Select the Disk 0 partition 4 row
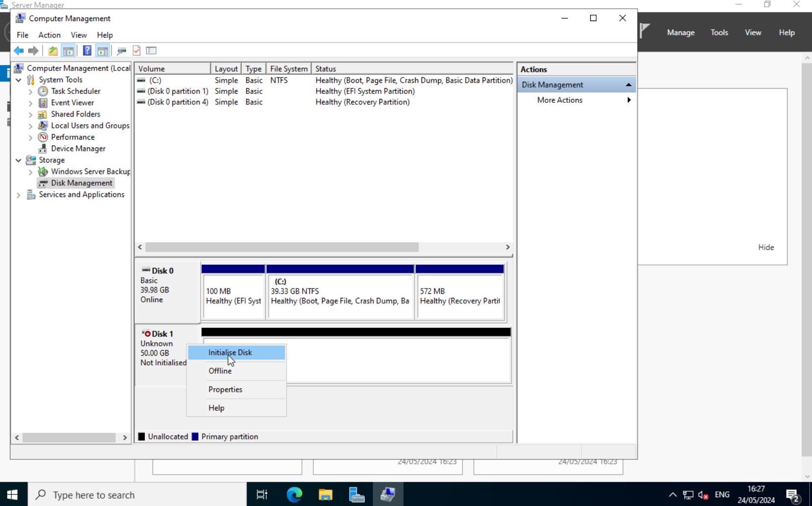Screen dimensions: 812x506 point(324,102)
